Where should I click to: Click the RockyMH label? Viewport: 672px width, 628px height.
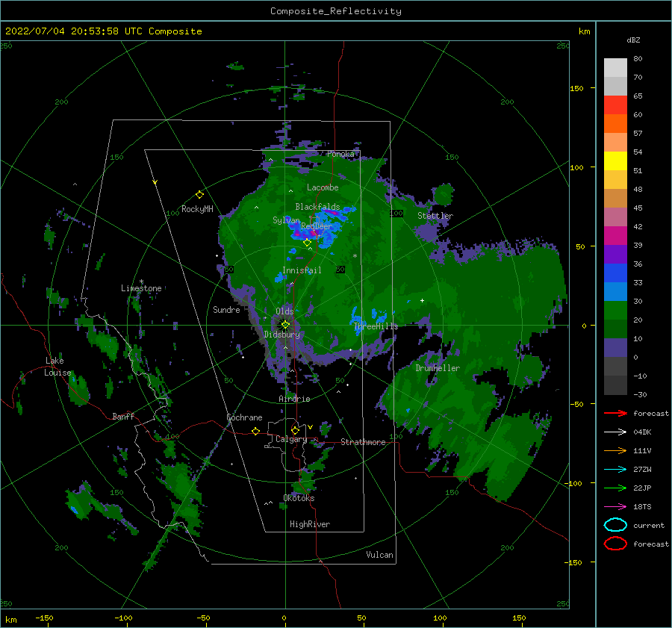coord(197,209)
